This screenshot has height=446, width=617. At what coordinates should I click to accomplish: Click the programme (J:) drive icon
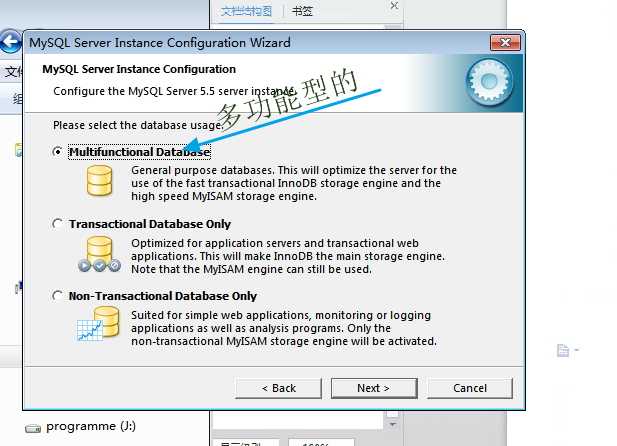(x=33, y=428)
